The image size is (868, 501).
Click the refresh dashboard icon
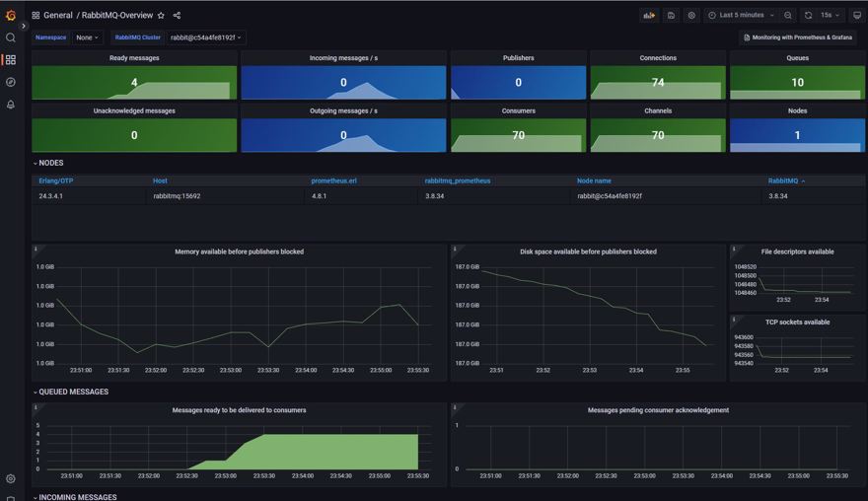[808, 16]
